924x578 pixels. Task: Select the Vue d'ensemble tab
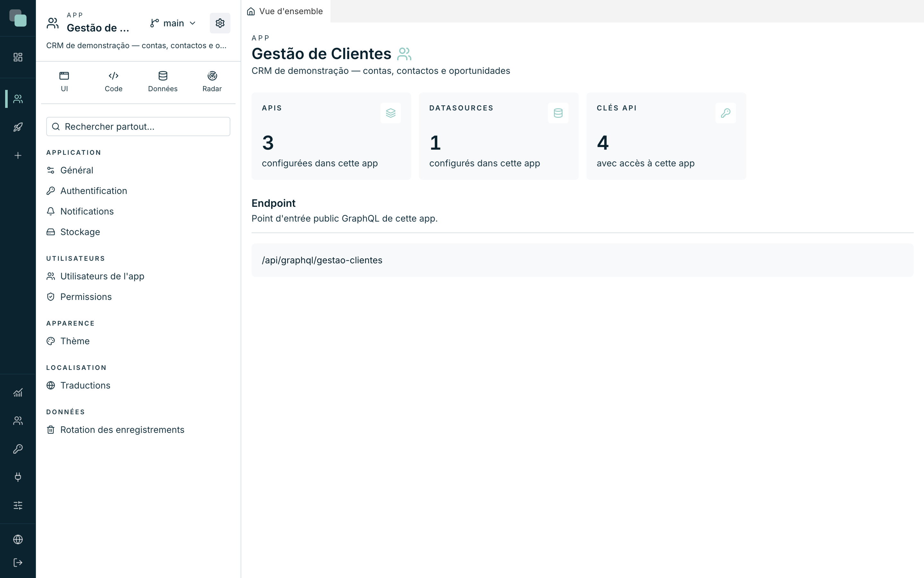click(x=285, y=12)
